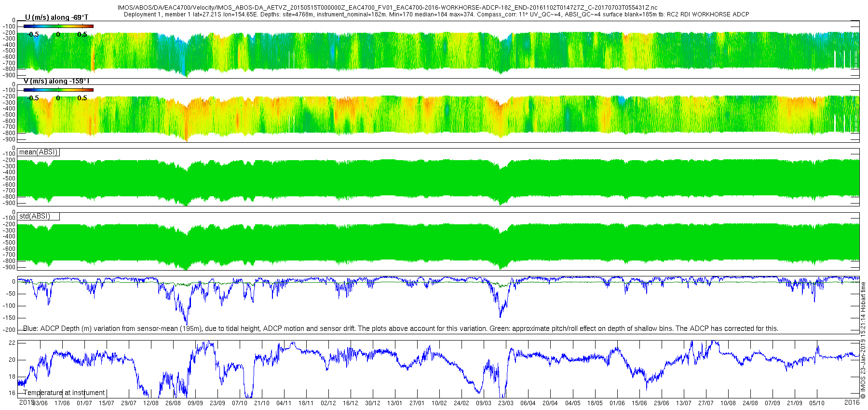This screenshot has height=410, width=868.
Task: Click the 23/03 date tick on time axis
Action: 506,403
